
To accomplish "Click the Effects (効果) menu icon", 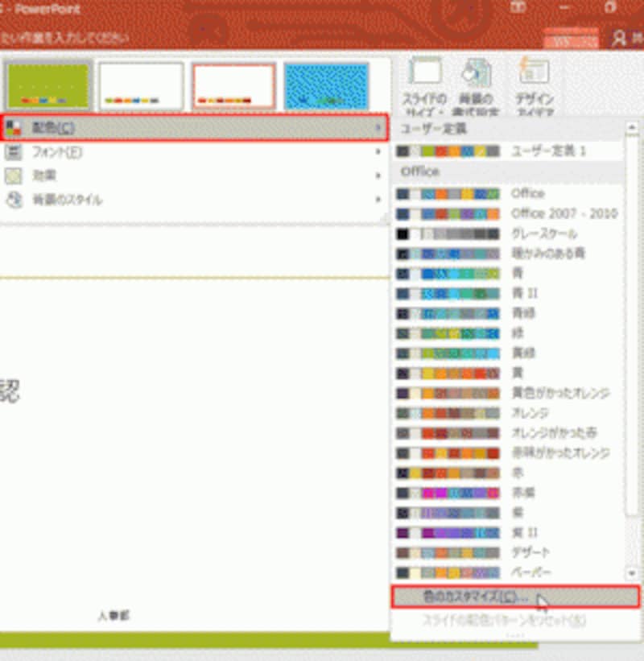I will (x=14, y=176).
